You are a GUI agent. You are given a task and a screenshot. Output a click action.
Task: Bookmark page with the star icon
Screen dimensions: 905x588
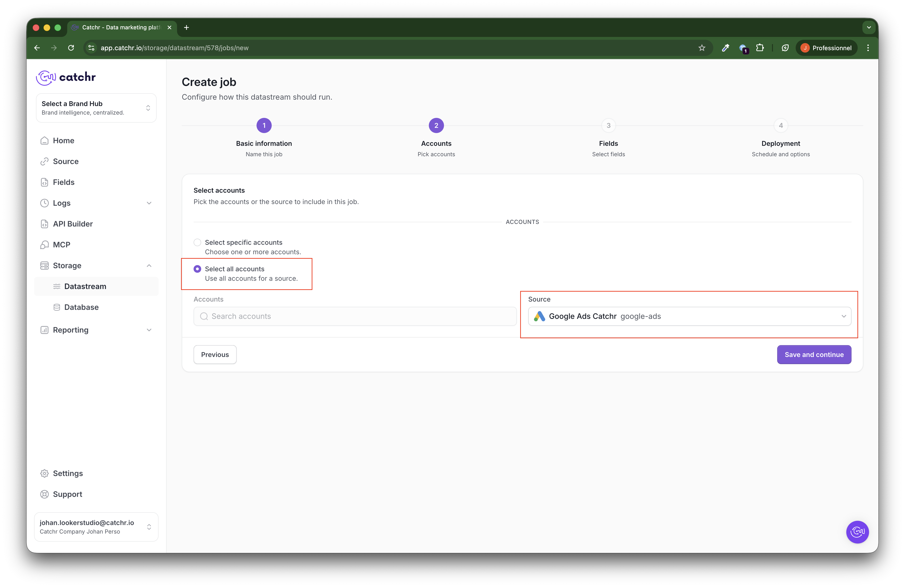tap(701, 48)
